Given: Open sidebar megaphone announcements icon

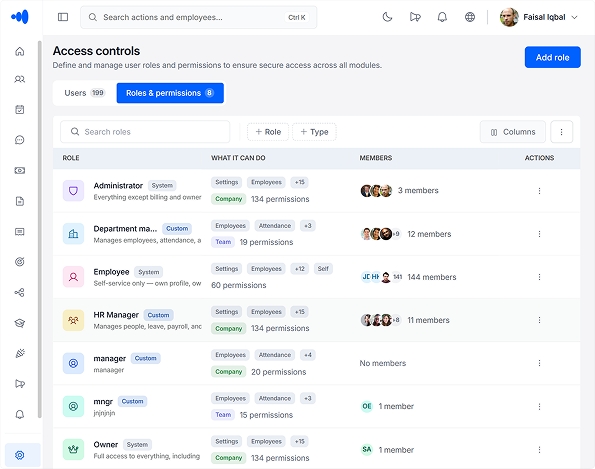Looking at the screenshot, I should point(20,384).
